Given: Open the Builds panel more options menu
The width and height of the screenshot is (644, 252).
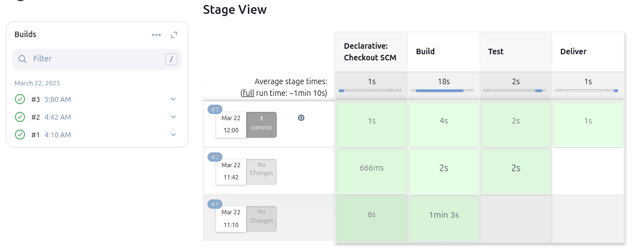Looking at the screenshot, I should (x=156, y=35).
